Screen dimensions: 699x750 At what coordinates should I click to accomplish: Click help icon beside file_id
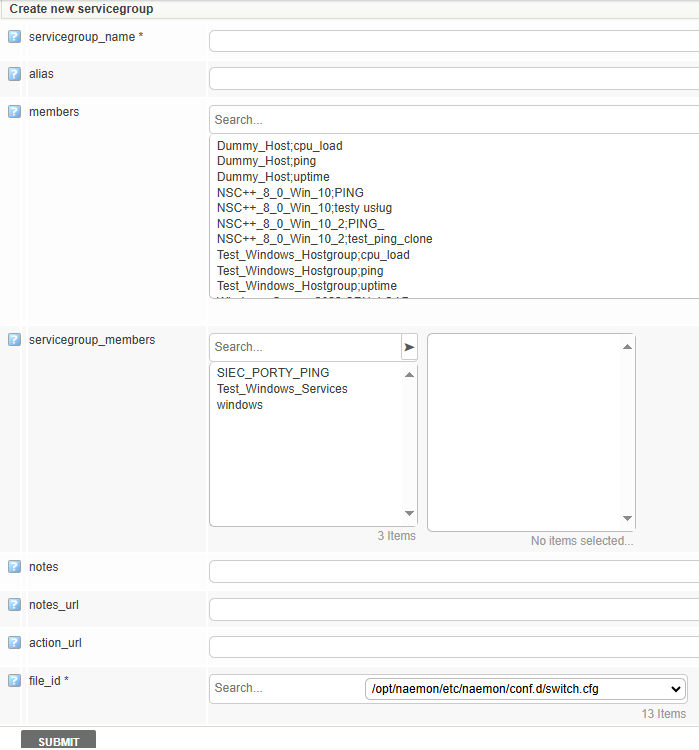click(x=14, y=681)
